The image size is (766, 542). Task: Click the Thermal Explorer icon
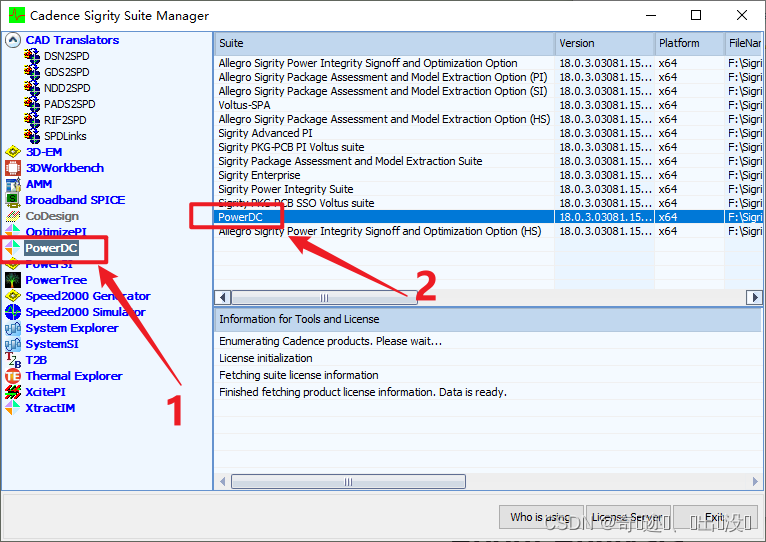click(x=13, y=376)
